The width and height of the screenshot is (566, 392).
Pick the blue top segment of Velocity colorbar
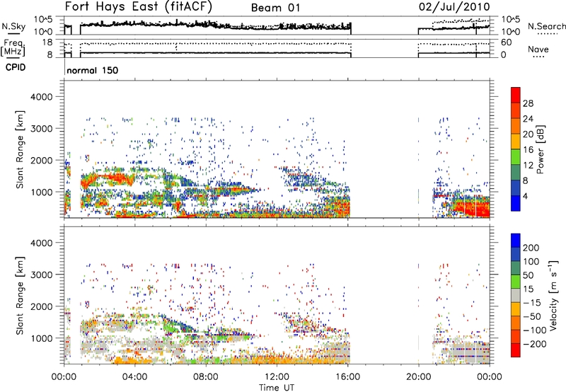pyautogui.click(x=516, y=241)
